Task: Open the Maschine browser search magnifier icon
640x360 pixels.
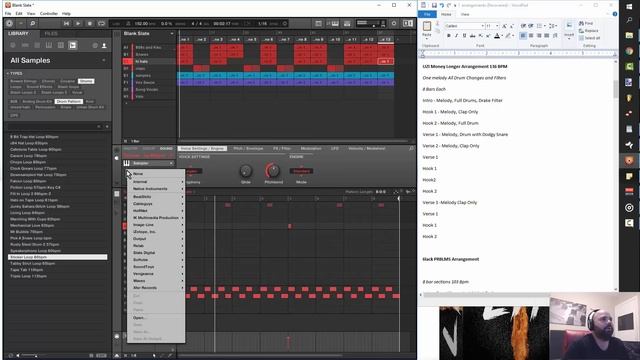Action: (33, 24)
